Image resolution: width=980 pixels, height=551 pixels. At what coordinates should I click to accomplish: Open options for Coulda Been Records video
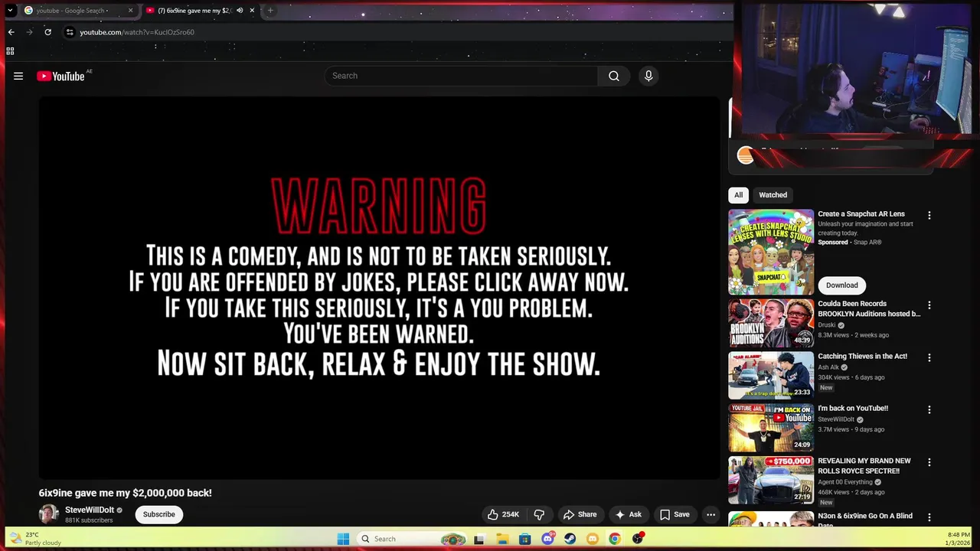coord(929,305)
